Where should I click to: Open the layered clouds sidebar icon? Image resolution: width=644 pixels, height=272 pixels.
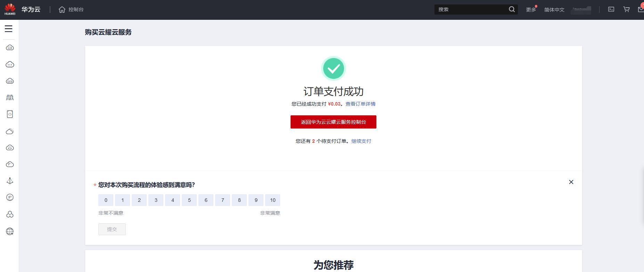coord(10,131)
